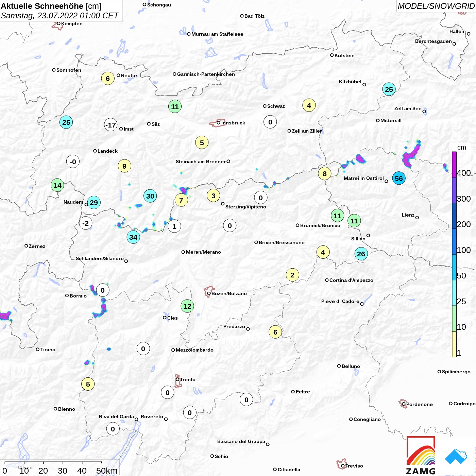The width and height of the screenshot is (476, 476).
Task: Click the Tirano town label
Action: coord(48,350)
